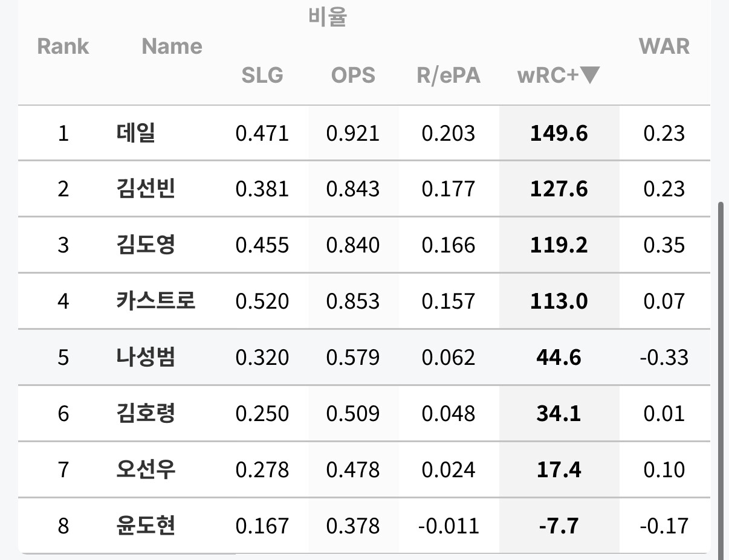Viewport: 729px width, 560px height.
Task: Open player 윤도현 profile link
Action: 146,526
